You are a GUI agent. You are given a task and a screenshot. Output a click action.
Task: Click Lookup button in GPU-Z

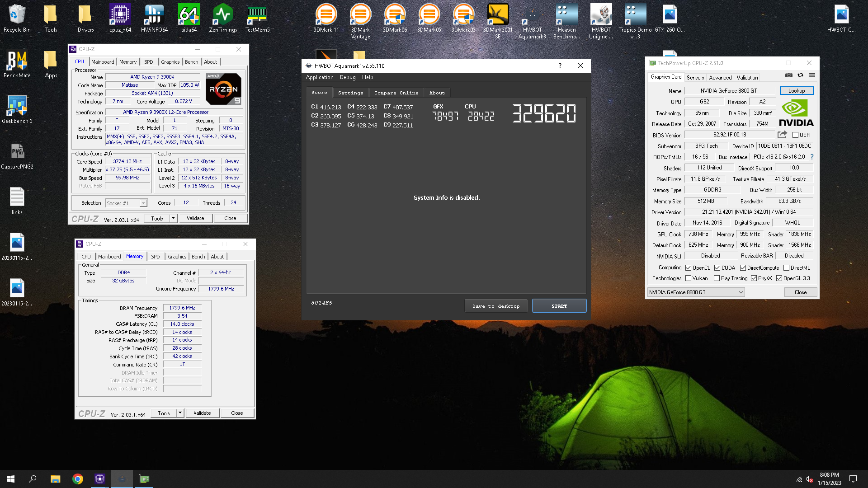coord(796,91)
